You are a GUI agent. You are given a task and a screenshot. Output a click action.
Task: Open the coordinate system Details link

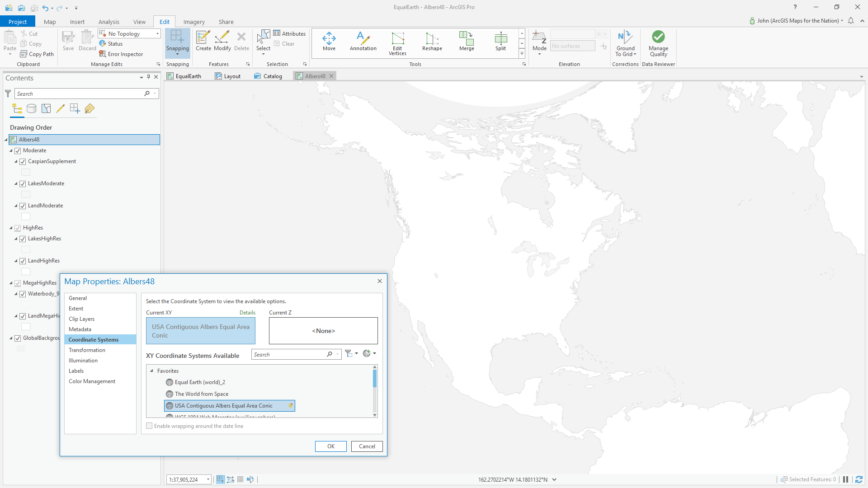click(247, 312)
